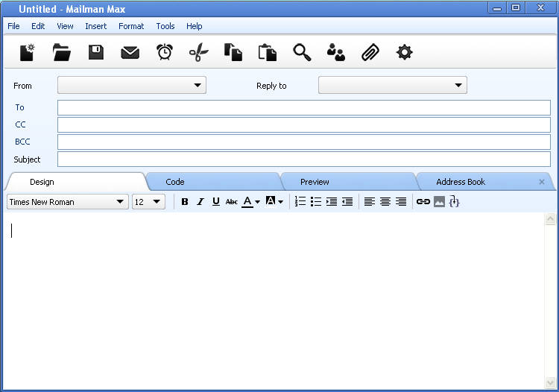Click into the Subject field

(303, 159)
